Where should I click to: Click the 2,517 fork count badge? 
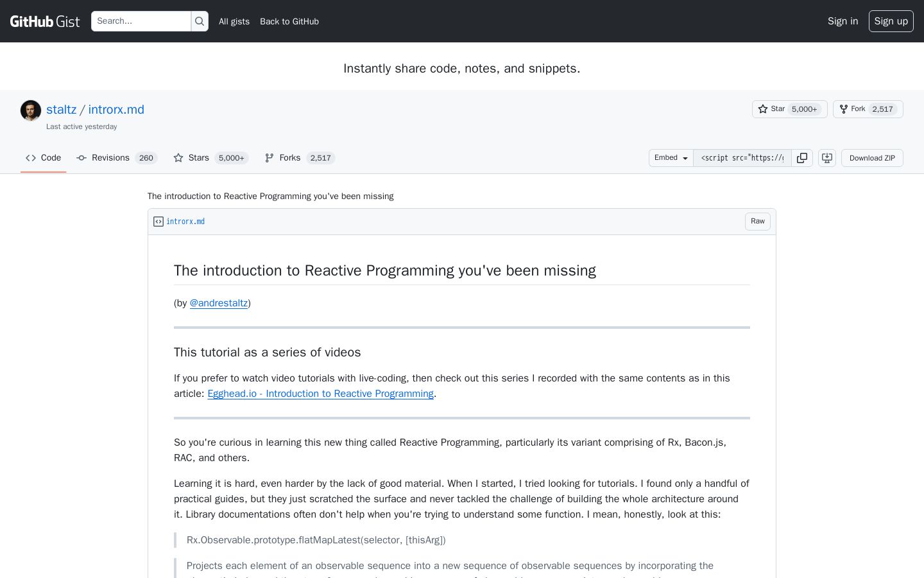click(x=883, y=109)
